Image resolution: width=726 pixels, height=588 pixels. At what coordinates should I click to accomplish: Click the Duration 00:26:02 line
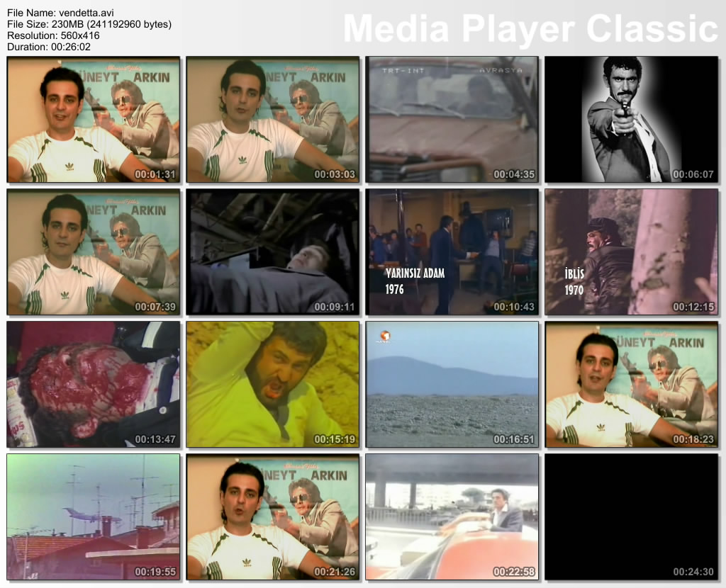click(48, 46)
